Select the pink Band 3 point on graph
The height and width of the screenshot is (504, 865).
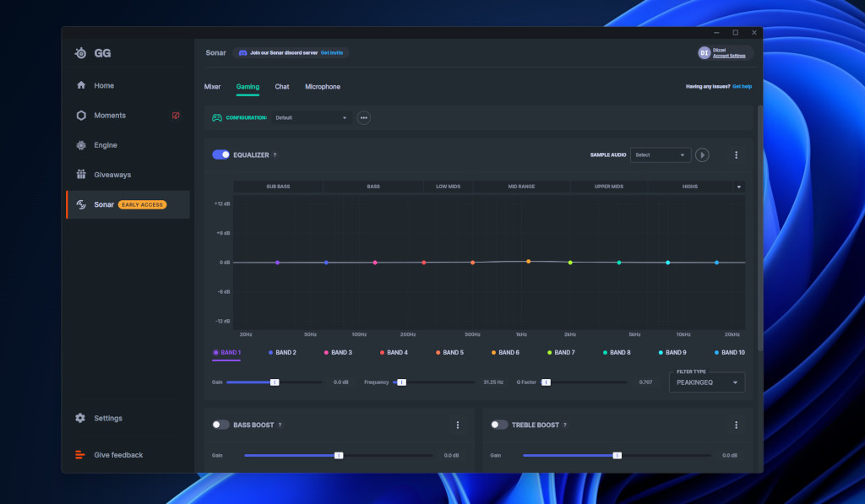pos(375,263)
